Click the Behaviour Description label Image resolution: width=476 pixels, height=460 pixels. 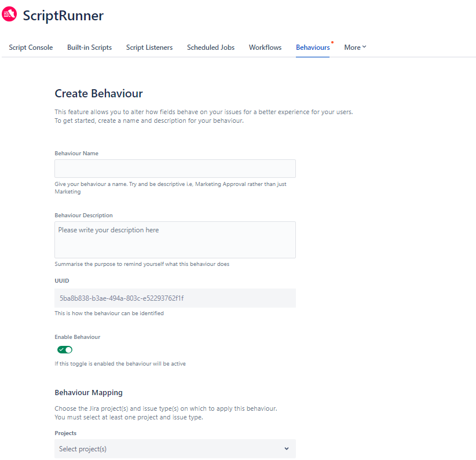[x=83, y=216]
